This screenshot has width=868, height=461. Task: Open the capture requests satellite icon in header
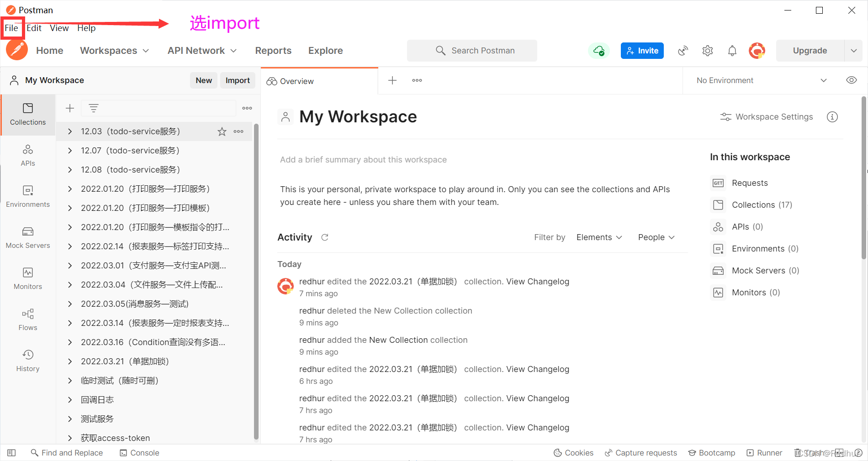point(683,51)
